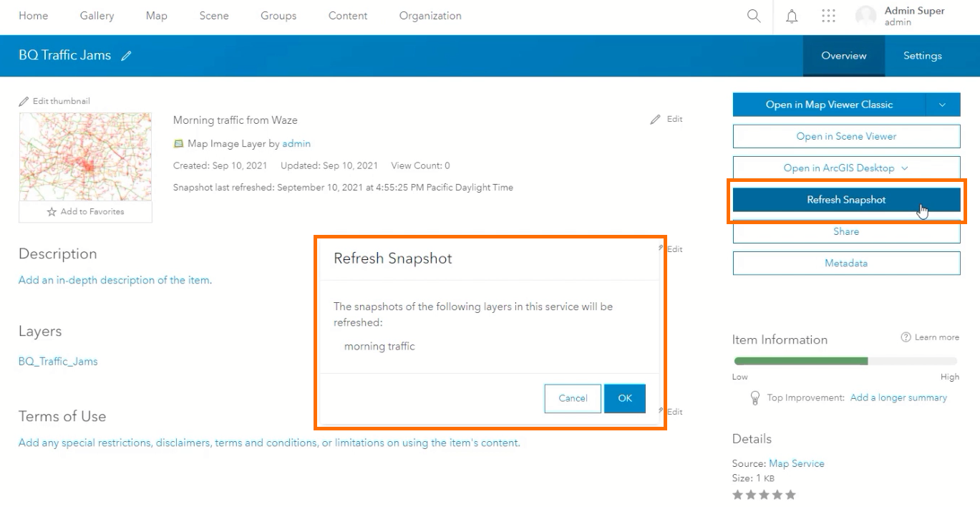This screenshot has height=507, width=980.
Task: Open the search icon in top bar
Action: 752,15
